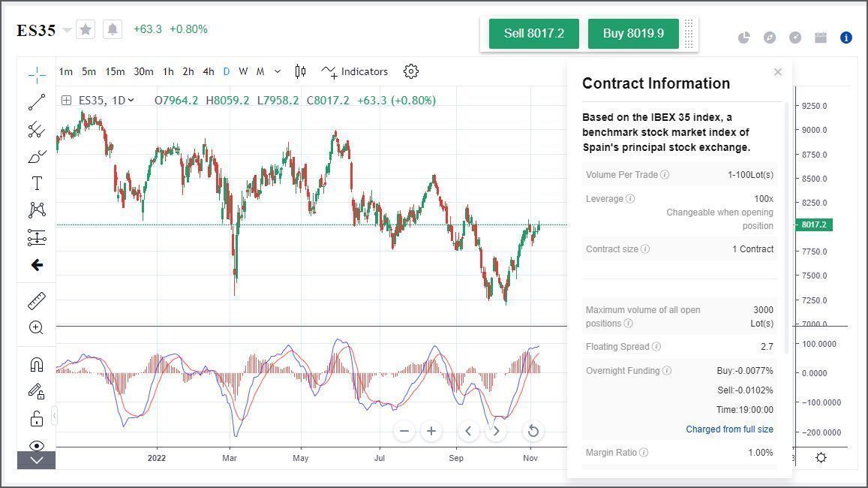Switch to the weekly W timeframe
Screen dimensions: 868x488
pos(242,71)
